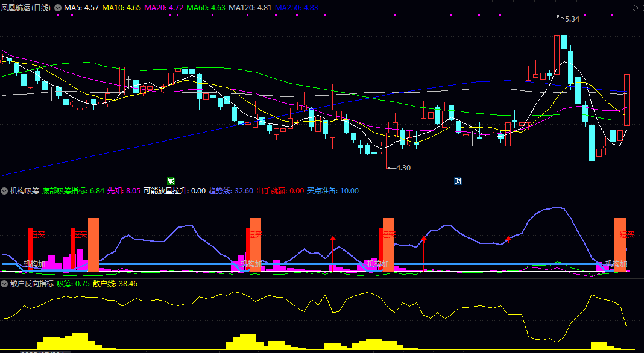Select 吸筹: 0.75 readout
644x353 pixels.
point(73,284)
